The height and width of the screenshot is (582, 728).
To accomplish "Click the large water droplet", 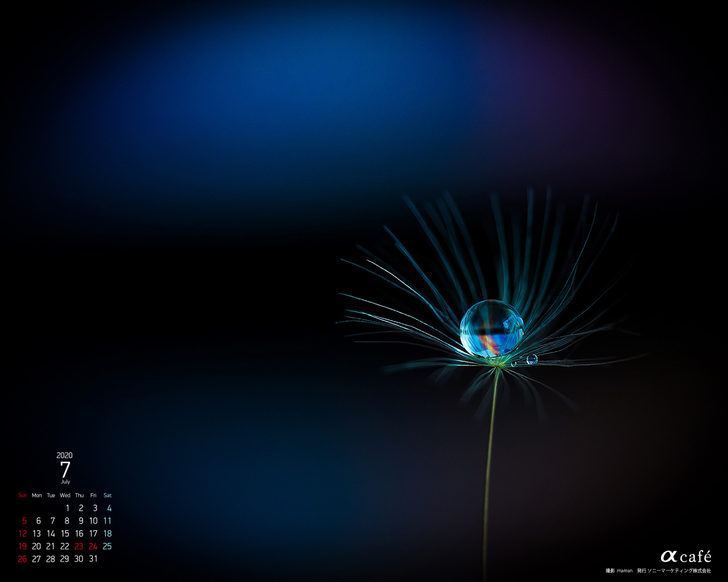I will pyautogui.click(x=491, y=329).
